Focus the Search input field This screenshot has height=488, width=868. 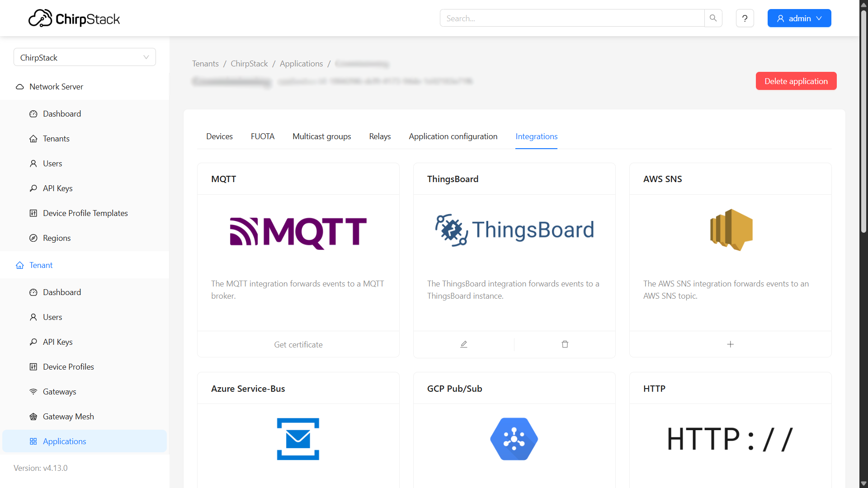coord(572,19)
